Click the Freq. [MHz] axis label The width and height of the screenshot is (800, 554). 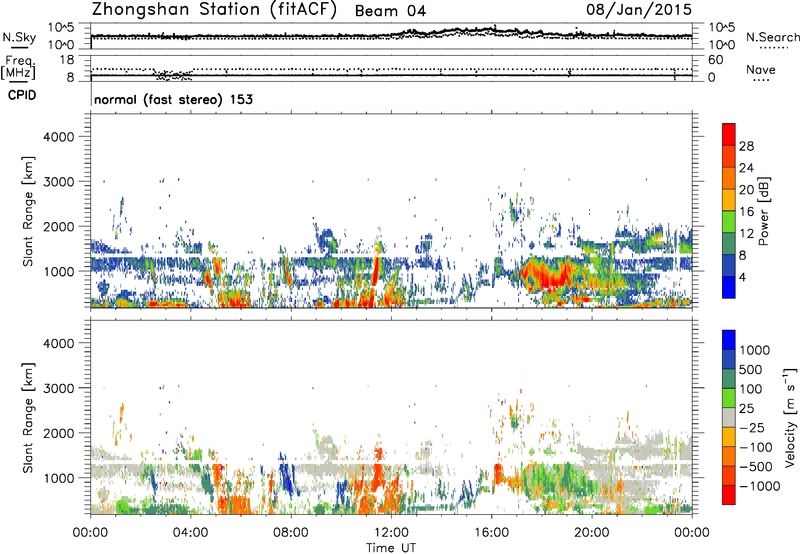(x=18, y=68)
